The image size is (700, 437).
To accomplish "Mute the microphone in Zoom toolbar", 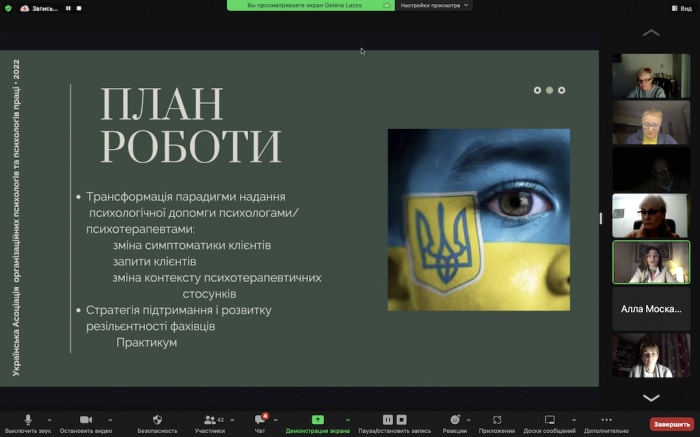I will pyautogui.click(x=28, y=420).
